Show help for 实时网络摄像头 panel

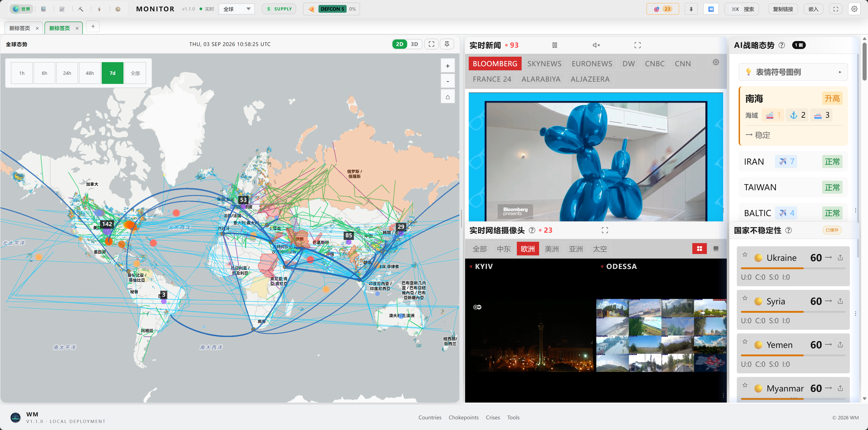(532, 230)
